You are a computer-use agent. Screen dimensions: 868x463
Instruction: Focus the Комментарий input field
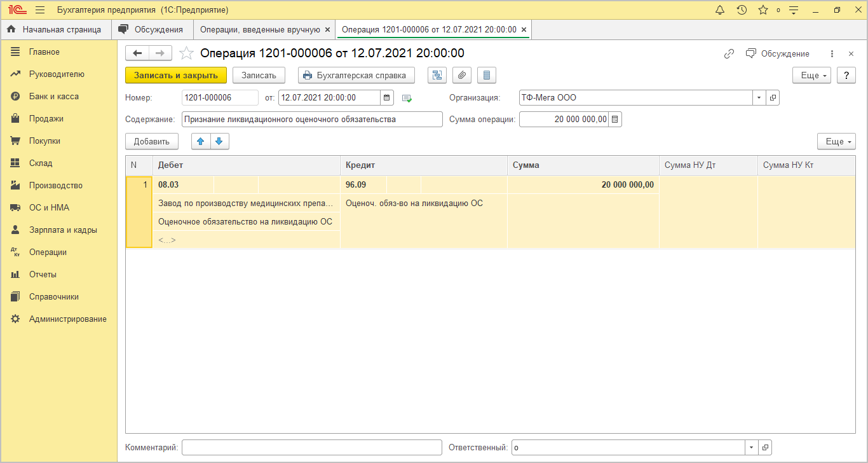pos(311,448)
